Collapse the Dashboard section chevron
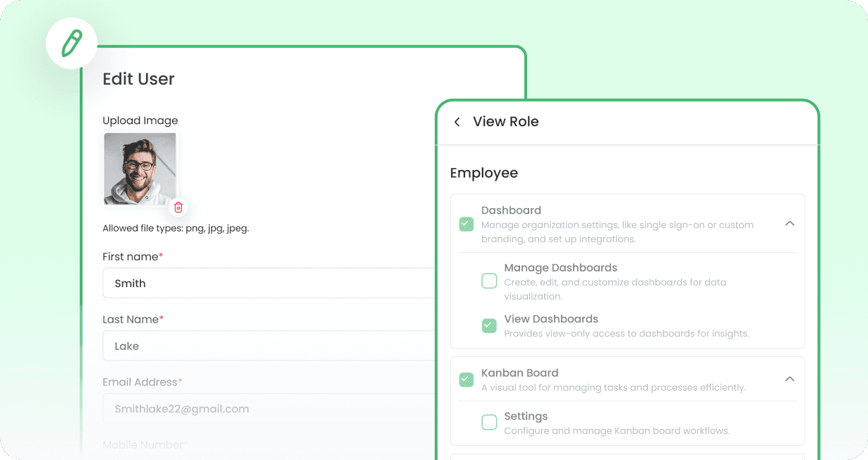The height and width of the screenshot is (460, 868). [x=790, y=224]
